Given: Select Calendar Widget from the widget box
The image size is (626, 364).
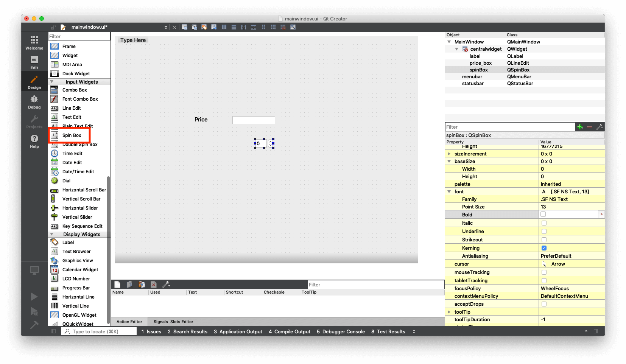Looking at the screenshot, I should 80,270.
